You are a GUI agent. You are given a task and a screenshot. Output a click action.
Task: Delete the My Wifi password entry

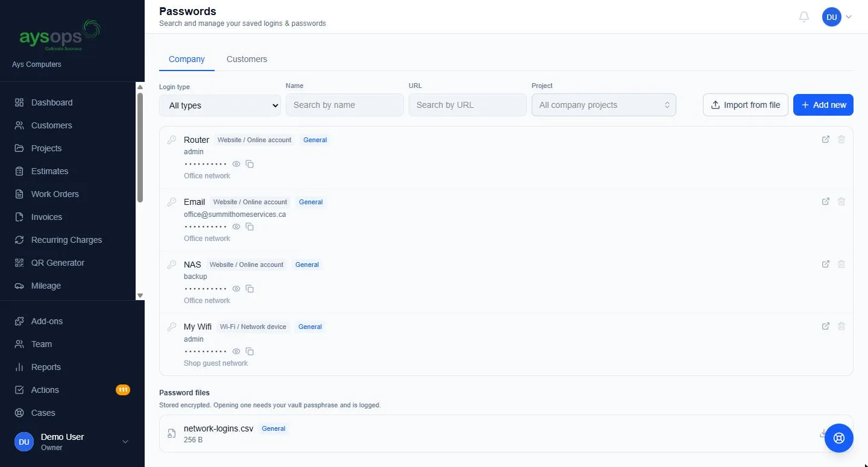(x=841, y=326)
